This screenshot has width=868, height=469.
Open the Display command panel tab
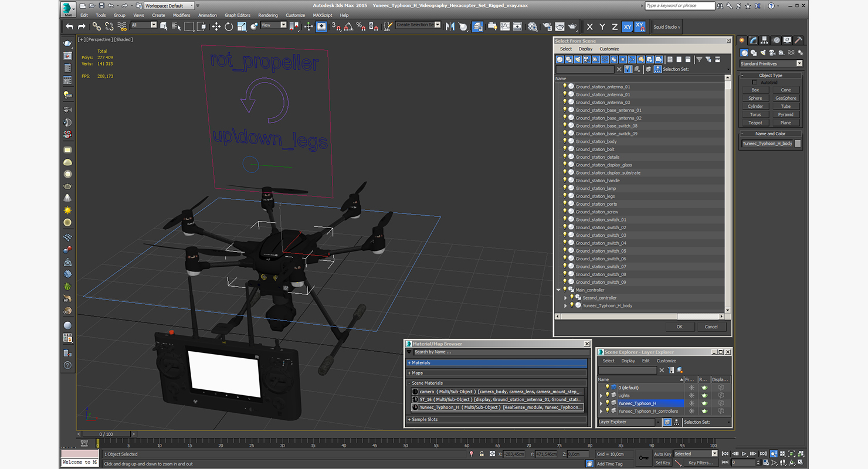[x=788, y=40]
